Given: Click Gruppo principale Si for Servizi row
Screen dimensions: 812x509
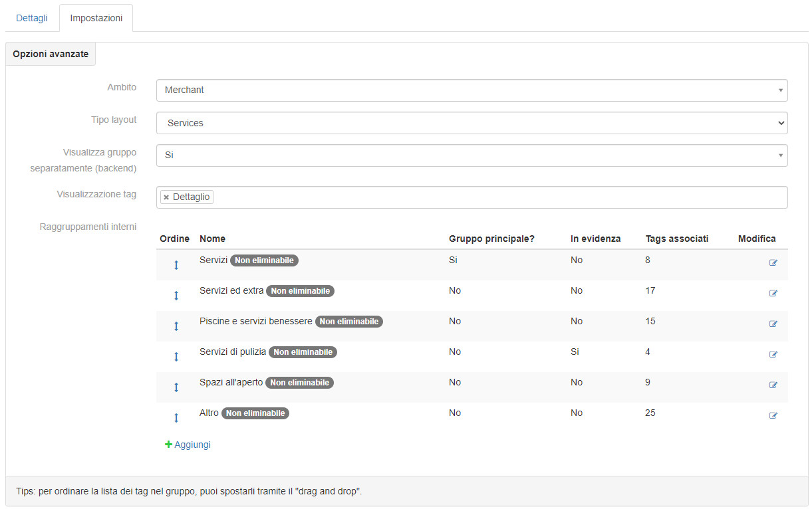Looking at the screenshot, I should tap(453, 260).
